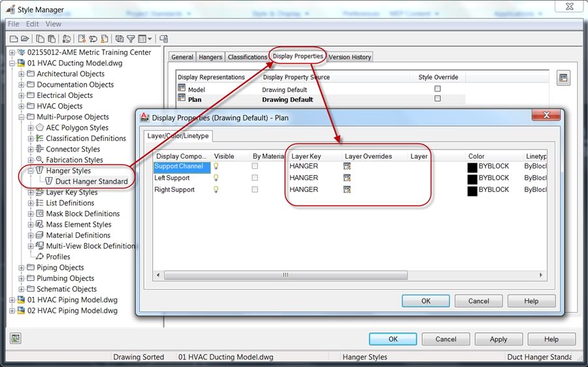Click the New Drawing toolbar icon

[14, 39]
